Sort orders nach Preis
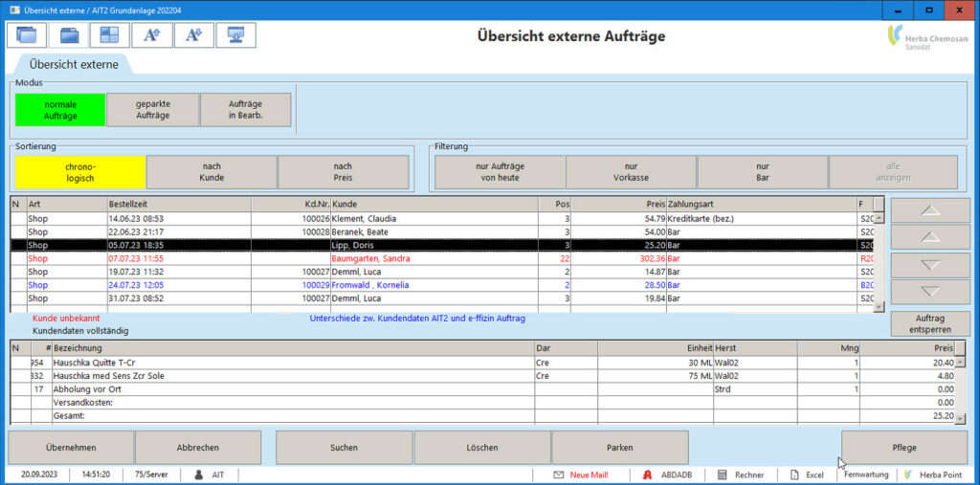 (344, 172)
